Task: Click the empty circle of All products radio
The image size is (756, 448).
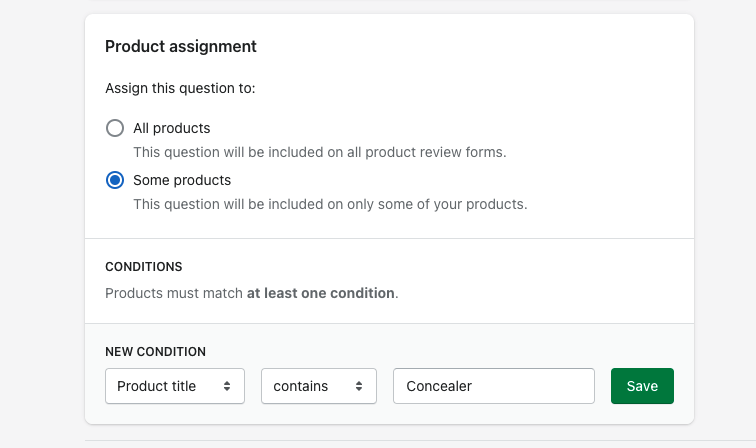Action: click(x=115, y=128)
